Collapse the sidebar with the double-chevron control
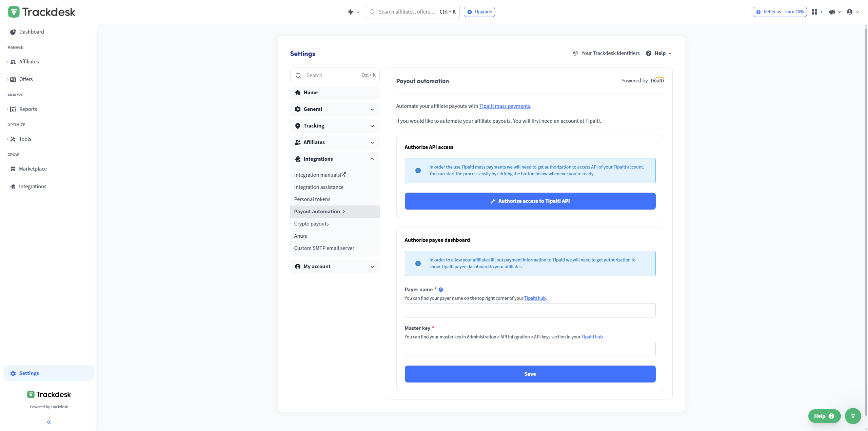868x431 pixels. [48, 422]
